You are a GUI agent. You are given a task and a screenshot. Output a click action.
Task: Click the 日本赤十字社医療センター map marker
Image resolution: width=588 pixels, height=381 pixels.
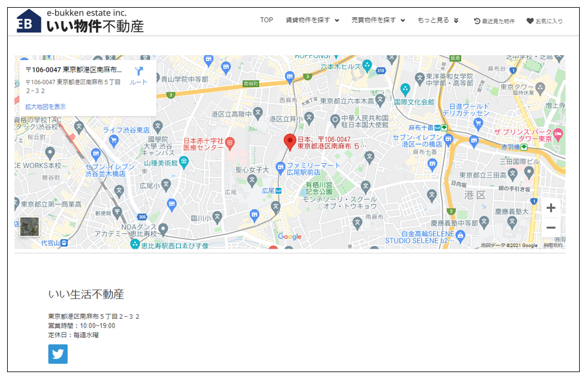click(x=230, y=143)
